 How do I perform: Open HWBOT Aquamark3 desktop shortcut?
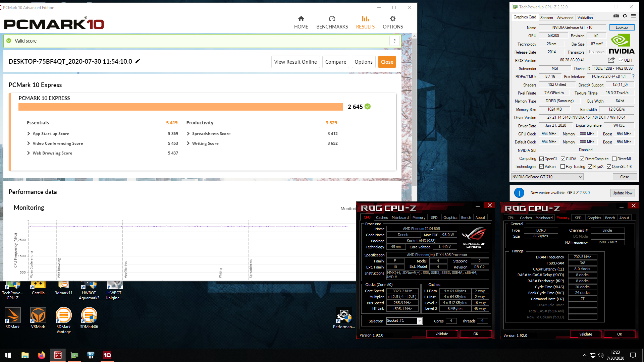(x=89, y=291)
